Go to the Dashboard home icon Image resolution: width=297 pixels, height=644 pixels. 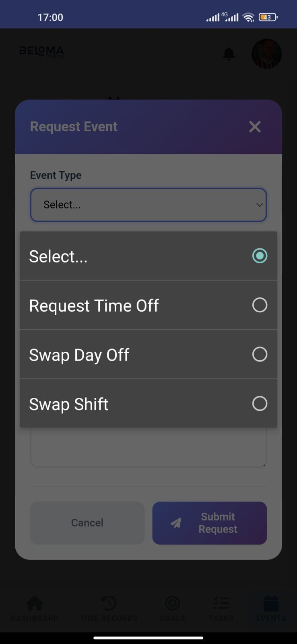coord(35,603)
